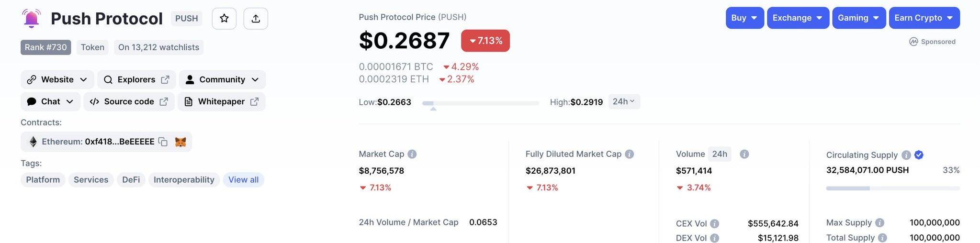Click the verified checkmark badge
The image size is (980, 243).
(919, 155)
